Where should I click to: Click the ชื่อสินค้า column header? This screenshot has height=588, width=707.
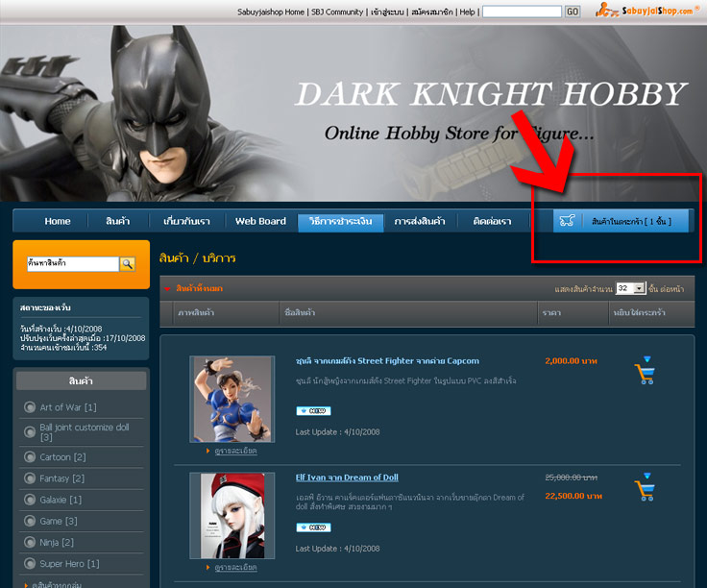point(300,312)
